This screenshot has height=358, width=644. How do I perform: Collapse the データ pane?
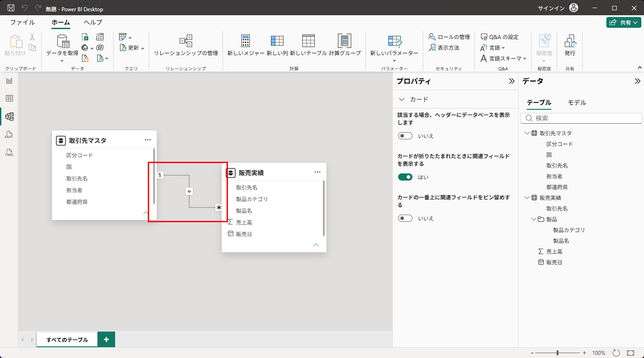[637, 81]
